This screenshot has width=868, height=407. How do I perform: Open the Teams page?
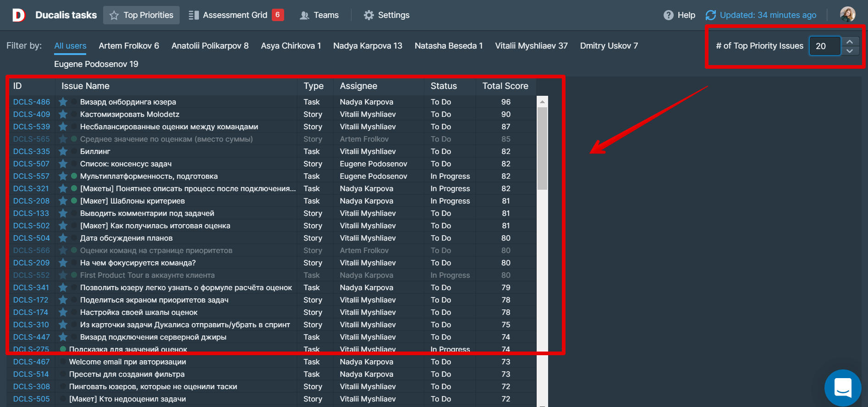click(x=319, y=15)
